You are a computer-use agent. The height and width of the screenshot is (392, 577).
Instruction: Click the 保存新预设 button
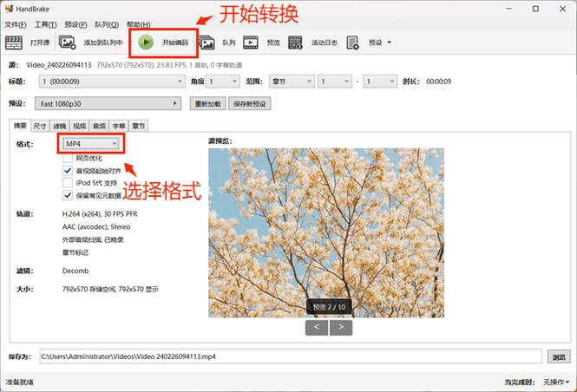coord(250,104)
